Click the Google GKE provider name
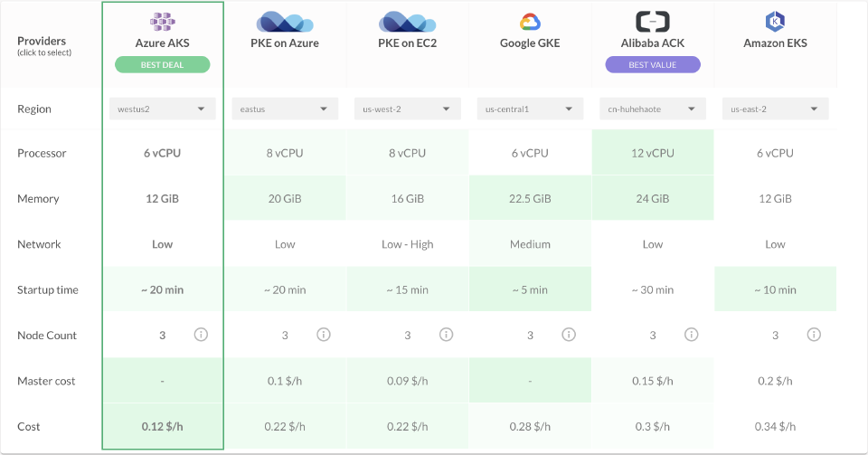This screenshot has width=868, height=455. tap(530, 43)
